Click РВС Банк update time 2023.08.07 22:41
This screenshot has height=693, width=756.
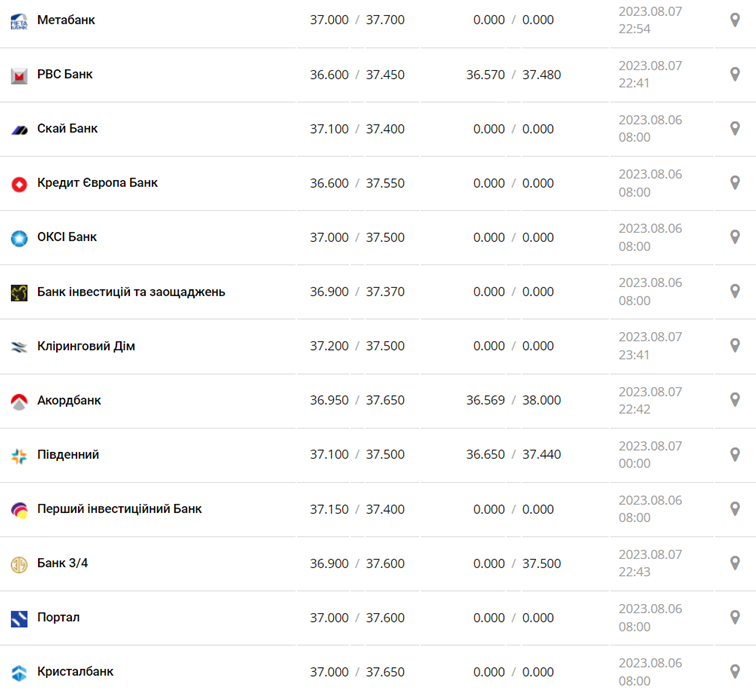coord(650,74)
